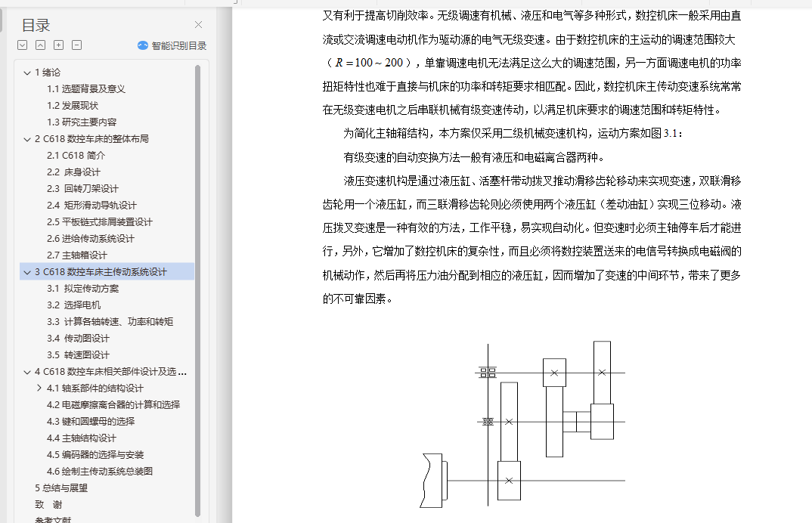The image size is (812, 523).
Task: Select heading 3 C618 数控车床主传动系统设计
Action: 101,272
